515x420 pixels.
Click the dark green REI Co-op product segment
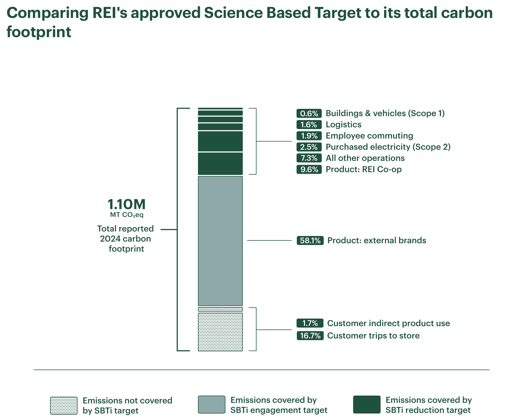click(x=220, y=164)
